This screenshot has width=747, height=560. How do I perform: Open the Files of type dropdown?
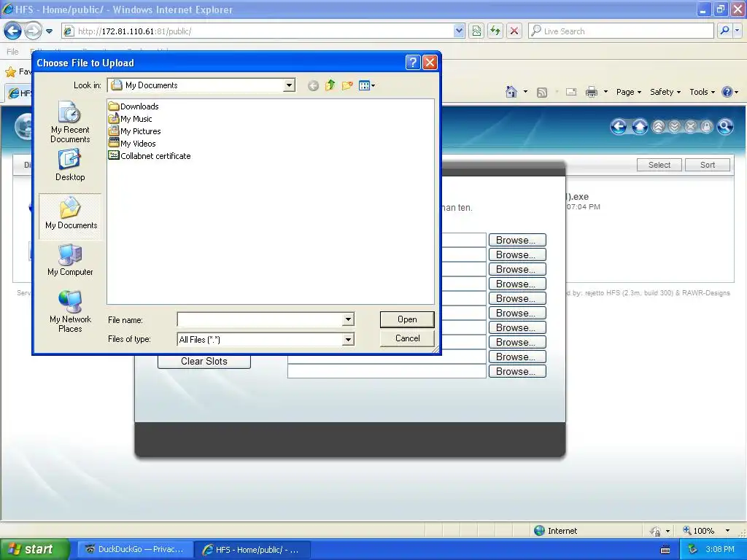pos(348,340)
